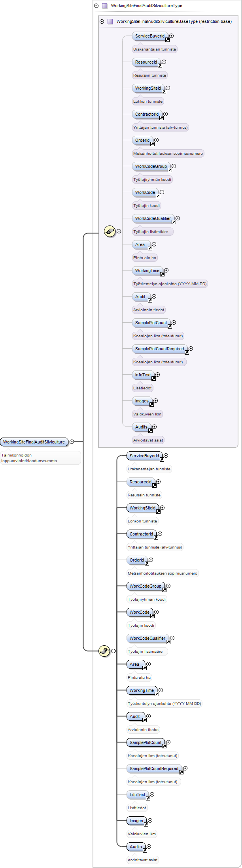Viewport: 242px width, 868px height.
Task: Expand OrderId plus in the lower sequence
Action: coord(151,560)
